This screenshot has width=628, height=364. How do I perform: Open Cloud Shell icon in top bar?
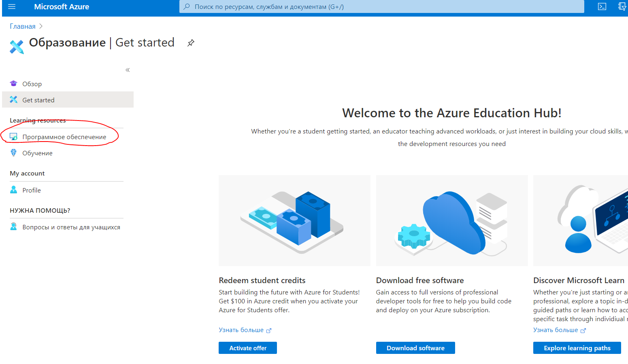pyautogui.click(x=602, y=6)
